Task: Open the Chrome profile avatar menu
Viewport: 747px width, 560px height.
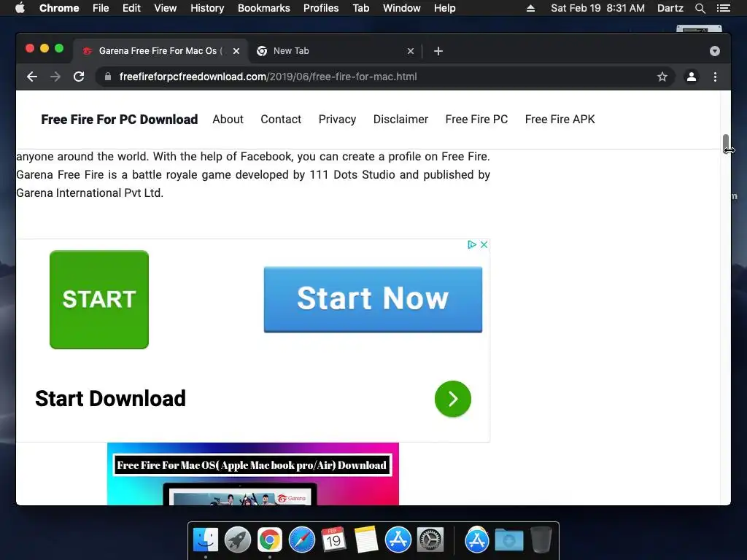Action: pyautogui.click(x=692, y=77)
